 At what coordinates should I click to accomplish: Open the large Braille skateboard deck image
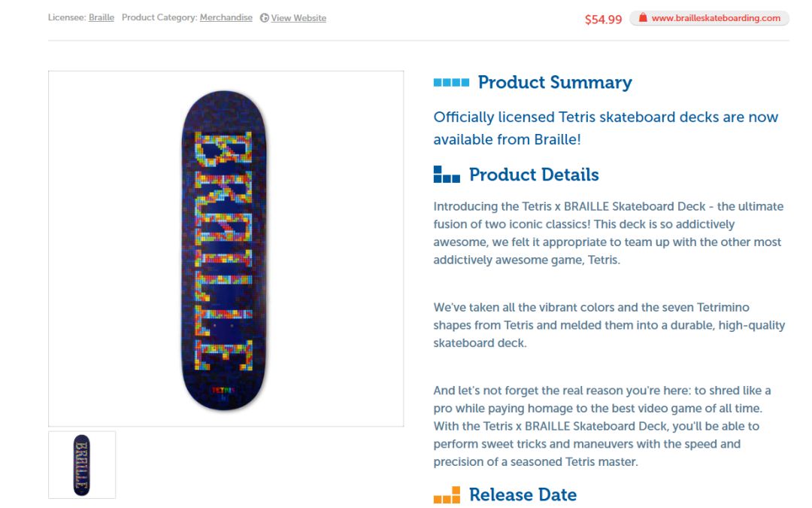226,249
